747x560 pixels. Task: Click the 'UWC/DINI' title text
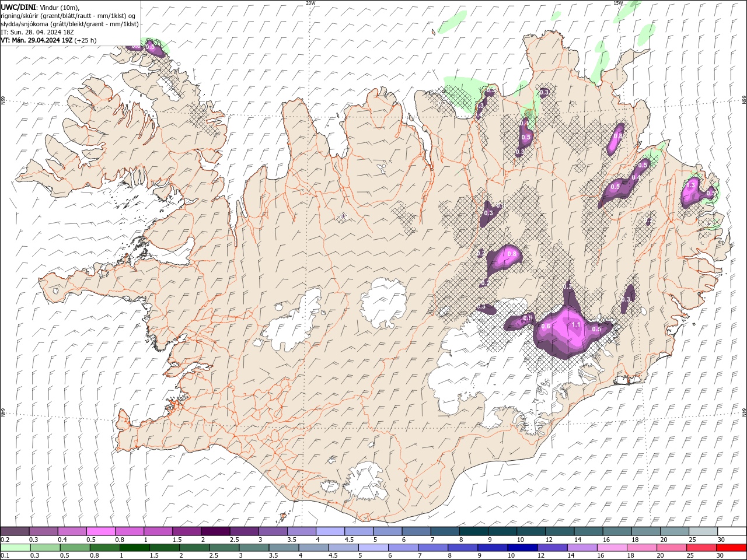coord(19,7)
